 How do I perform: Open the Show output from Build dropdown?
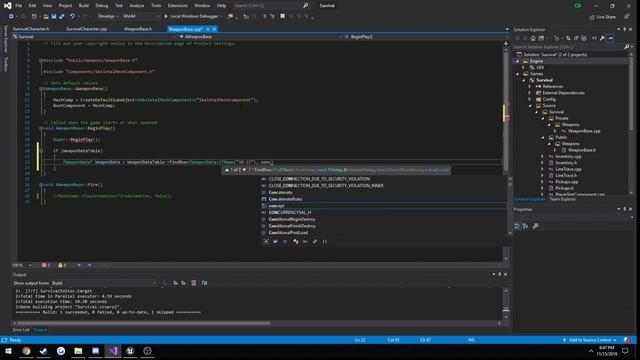tap(104, 283)
